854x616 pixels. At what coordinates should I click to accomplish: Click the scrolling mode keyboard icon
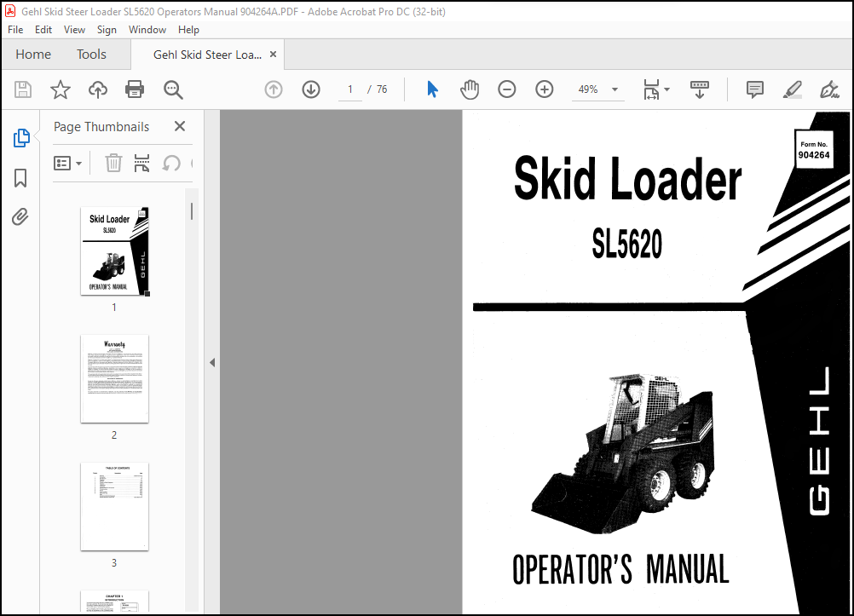(x=700, y=89)
